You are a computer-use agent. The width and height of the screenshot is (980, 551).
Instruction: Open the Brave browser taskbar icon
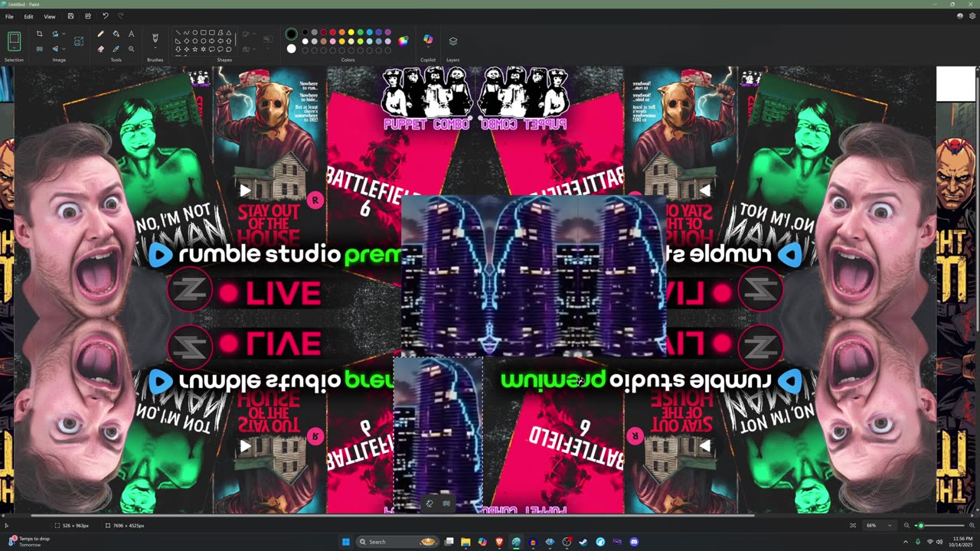pos(499,542)
